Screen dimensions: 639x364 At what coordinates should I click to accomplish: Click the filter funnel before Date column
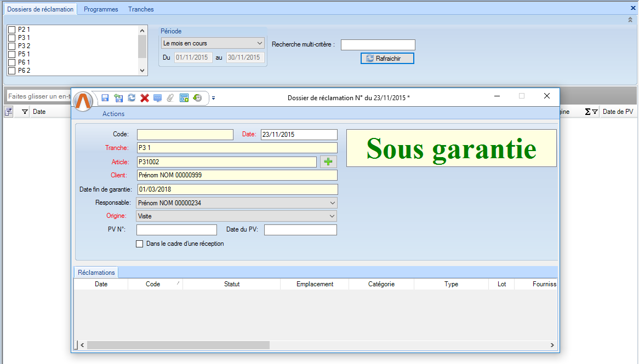point(25,112)
